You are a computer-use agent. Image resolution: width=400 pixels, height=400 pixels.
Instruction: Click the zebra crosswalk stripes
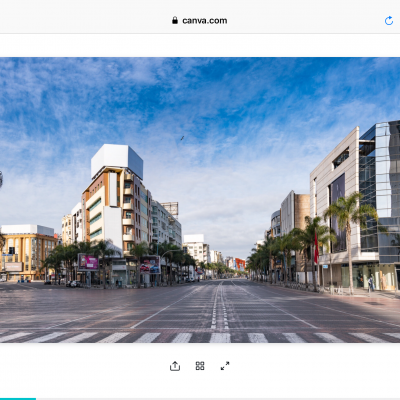point(200,337)
